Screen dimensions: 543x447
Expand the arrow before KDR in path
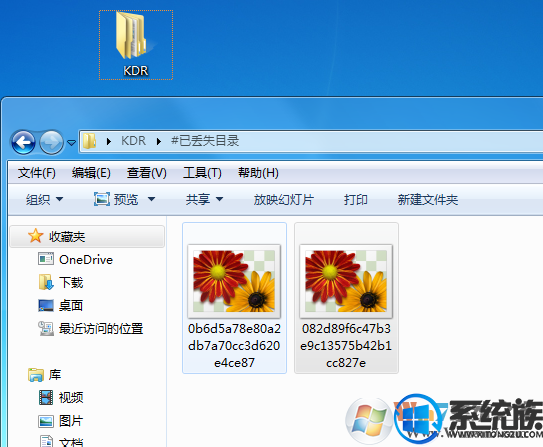[109, 141]
